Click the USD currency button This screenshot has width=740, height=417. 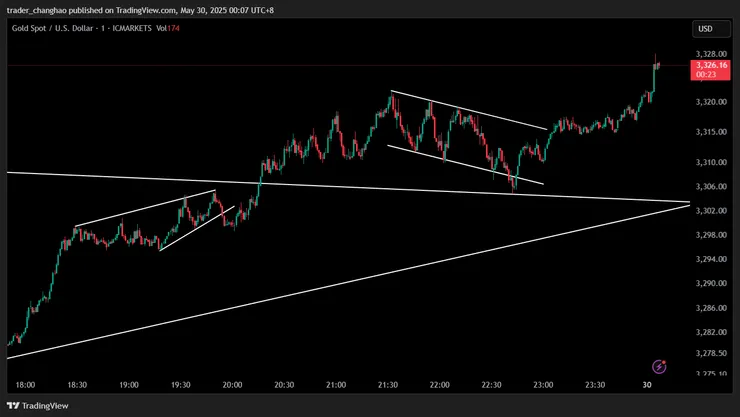pos(712,29)
